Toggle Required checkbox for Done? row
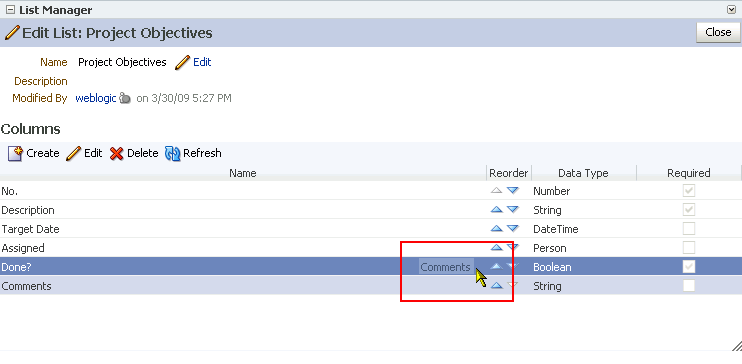Viewport: 742px width, 364px height. click(689, 266)
